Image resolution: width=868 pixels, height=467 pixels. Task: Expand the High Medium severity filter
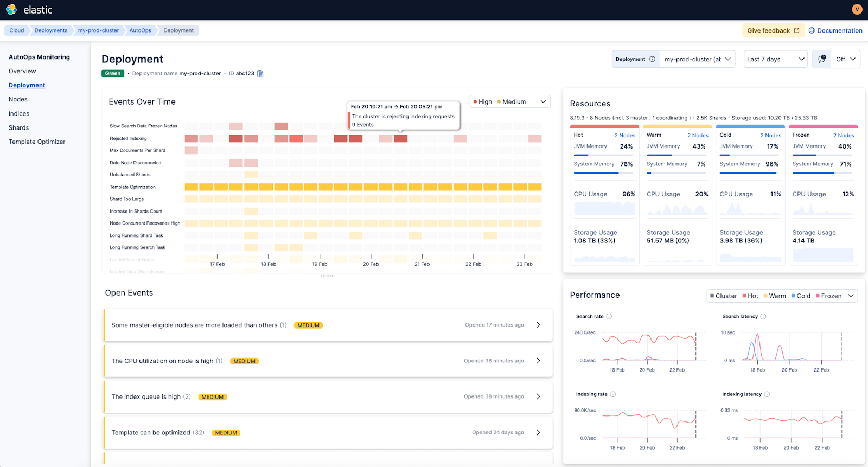pyautogui.click(x=510, y=102)
